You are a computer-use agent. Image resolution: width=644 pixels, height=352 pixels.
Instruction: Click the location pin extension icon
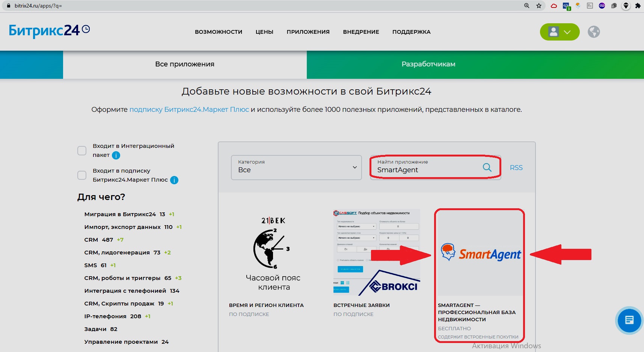pos(626,6)
